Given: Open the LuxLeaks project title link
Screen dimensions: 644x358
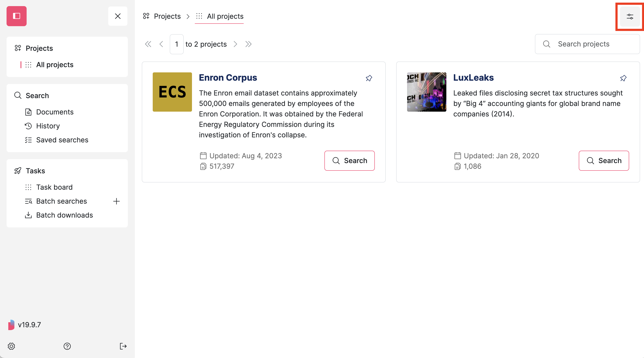Looking at the screenshot, I should point(473,77).
